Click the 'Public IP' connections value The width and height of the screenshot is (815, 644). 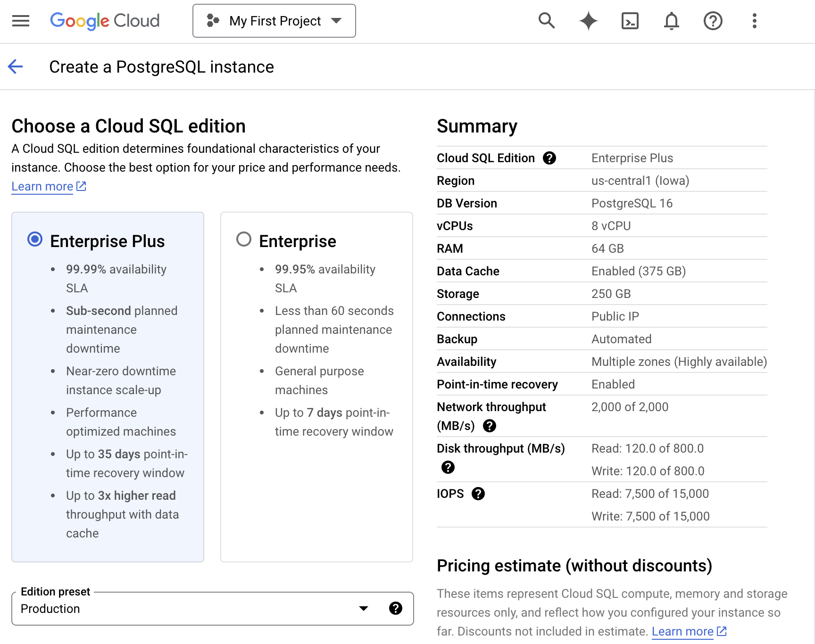(x=615, y=316)
